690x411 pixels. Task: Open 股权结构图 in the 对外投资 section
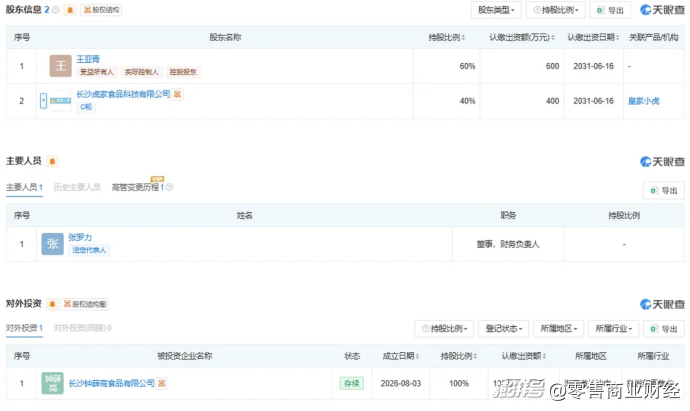(84, 304)
